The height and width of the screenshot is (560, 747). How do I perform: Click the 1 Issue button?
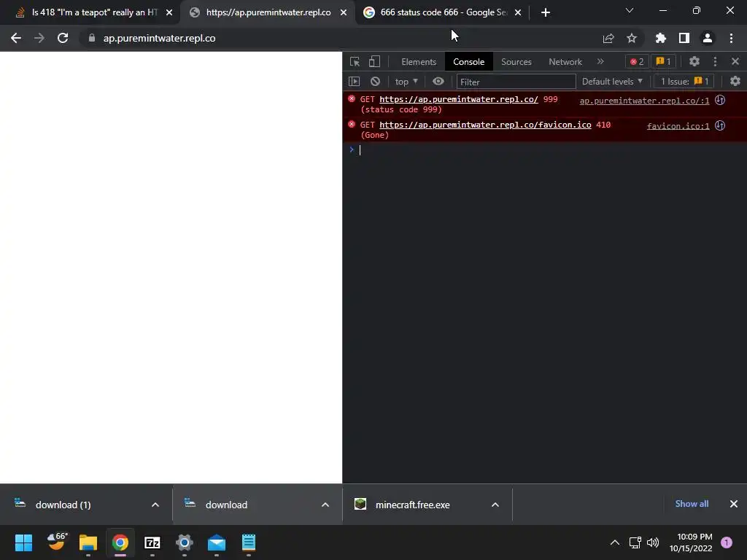pyautogui.click(x=684, y=82)
